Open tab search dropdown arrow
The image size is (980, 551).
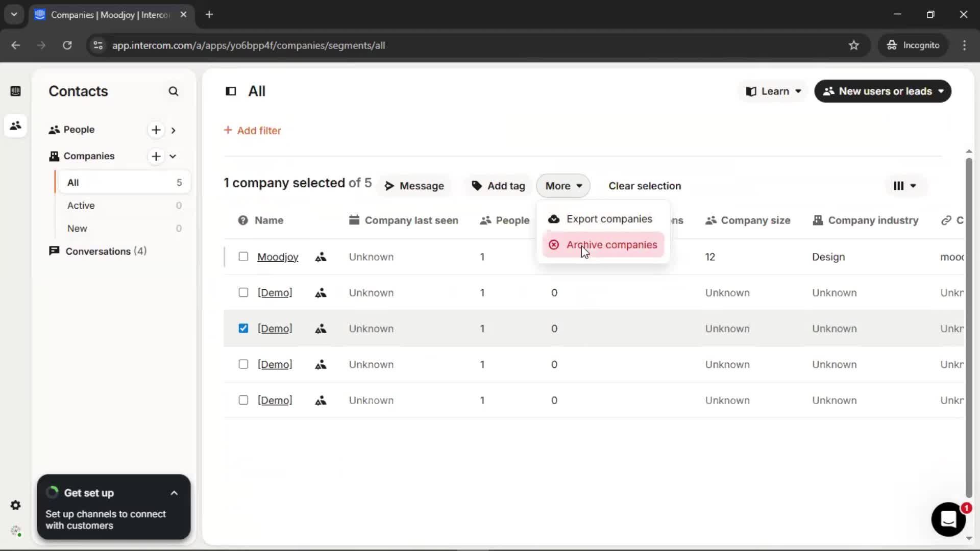pos(14,14)
